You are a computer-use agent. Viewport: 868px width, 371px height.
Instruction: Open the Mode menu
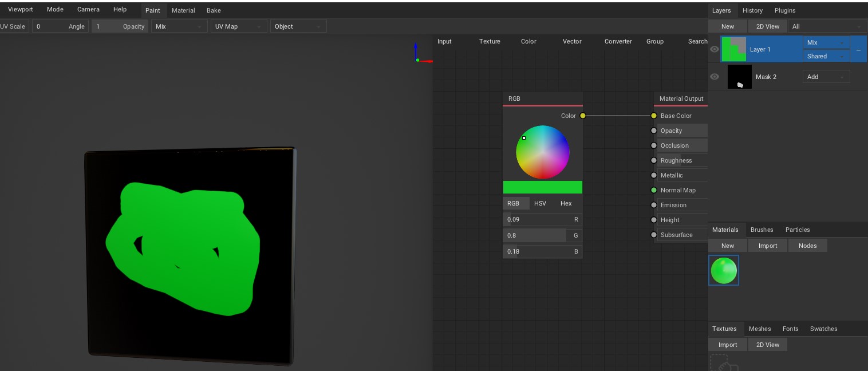pos(55,10)
